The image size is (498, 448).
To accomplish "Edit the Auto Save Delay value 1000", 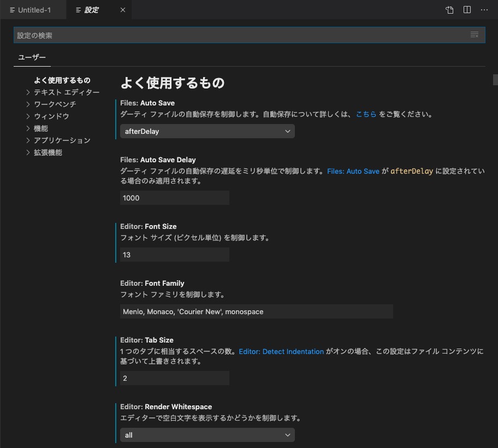I will point(175,198).
